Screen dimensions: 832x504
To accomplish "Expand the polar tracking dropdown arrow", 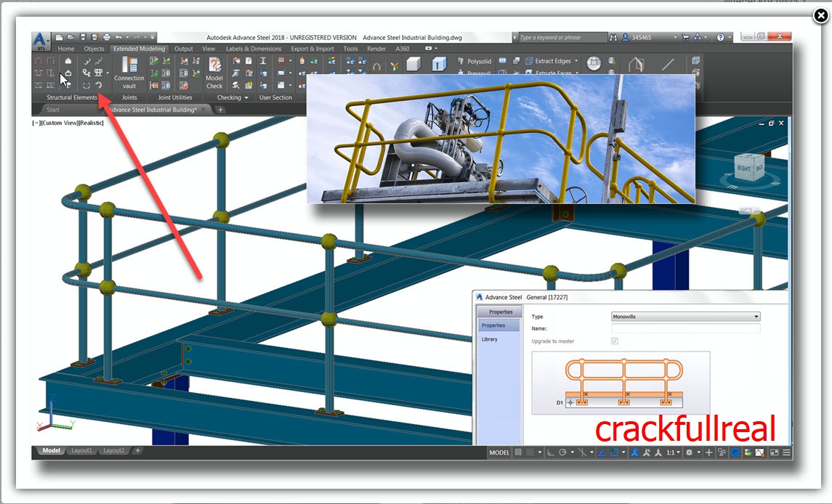I will 573,452.
